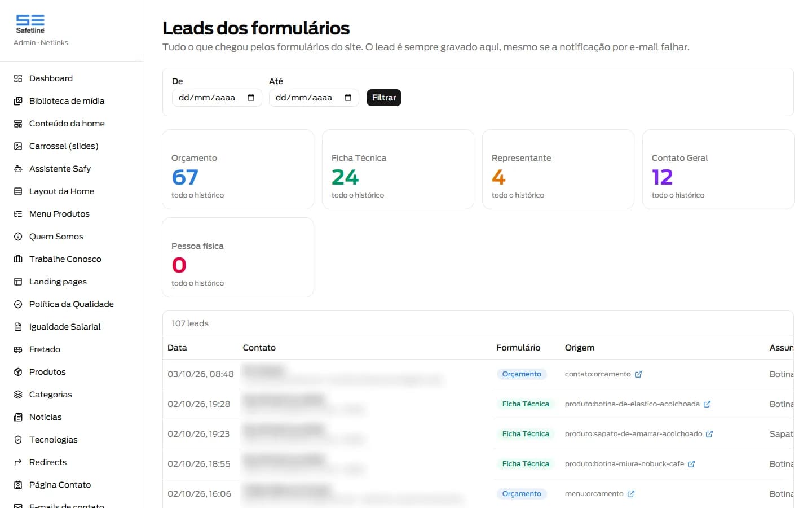Click the Carrossel (slides) image icon
812x508 pixels.
18,146
